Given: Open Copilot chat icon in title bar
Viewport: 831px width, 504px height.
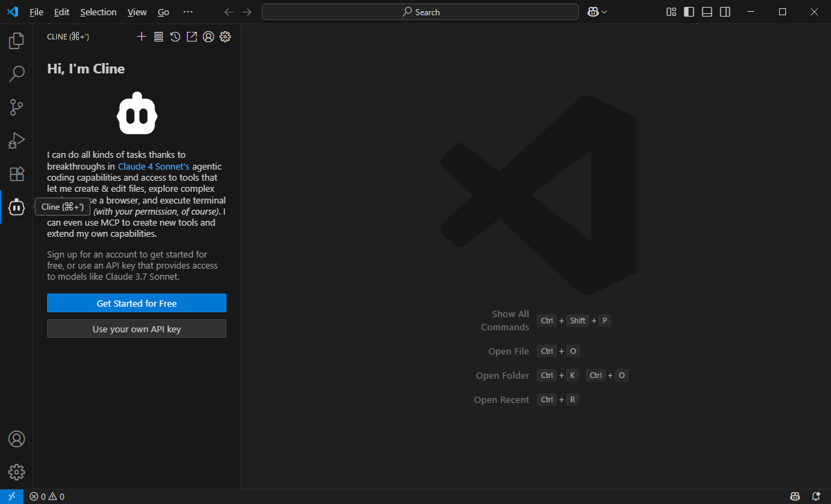Looking at the screenshot, I should click(593, 12).
